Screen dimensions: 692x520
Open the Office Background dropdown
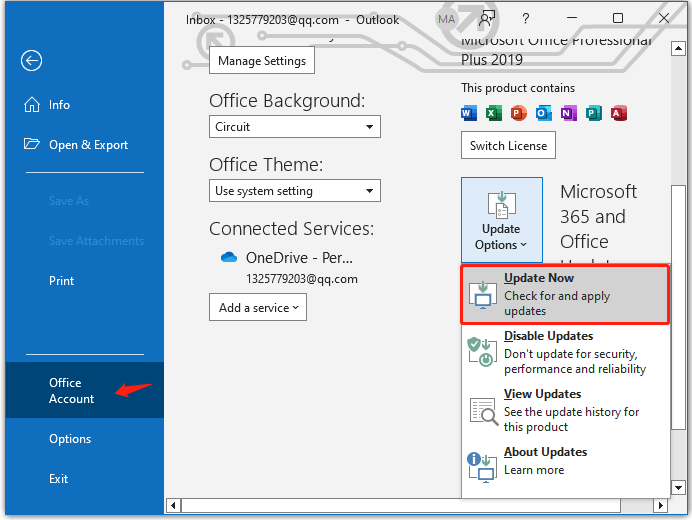[295, 127]
